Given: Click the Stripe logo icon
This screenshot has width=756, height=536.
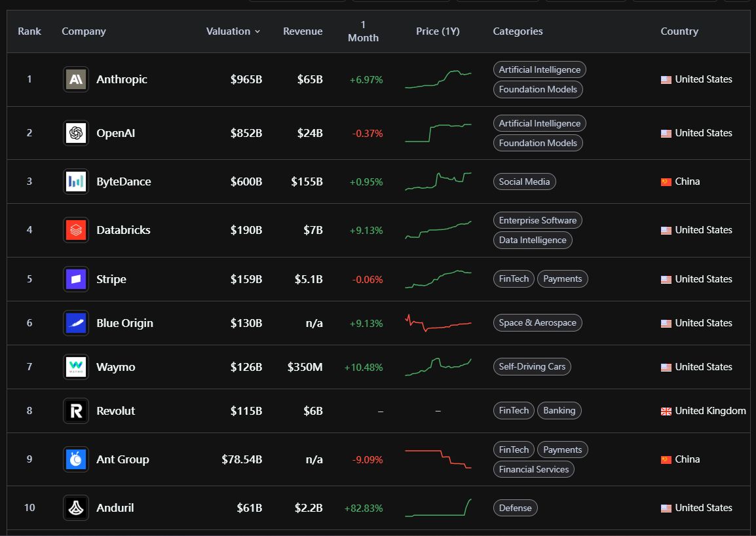Looking at the screenshot, I should (x=76, y=279).
